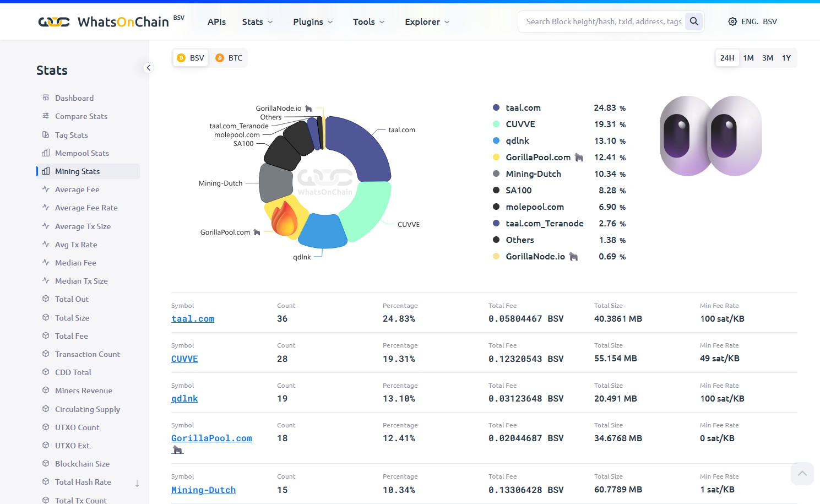This screenshot has height=504, width=820.
Task: Click the SA100 black legend color dot
Action: [496, 191]
